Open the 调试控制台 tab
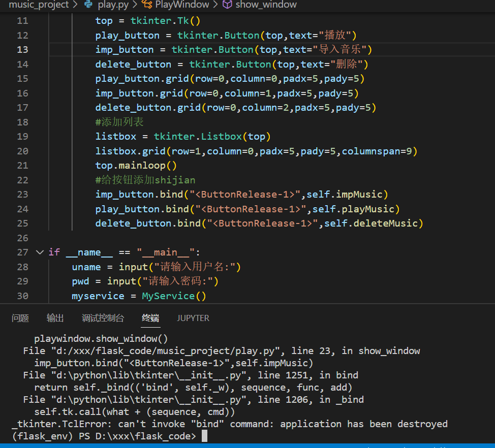 pyautogui.click(x=103, y=318)
